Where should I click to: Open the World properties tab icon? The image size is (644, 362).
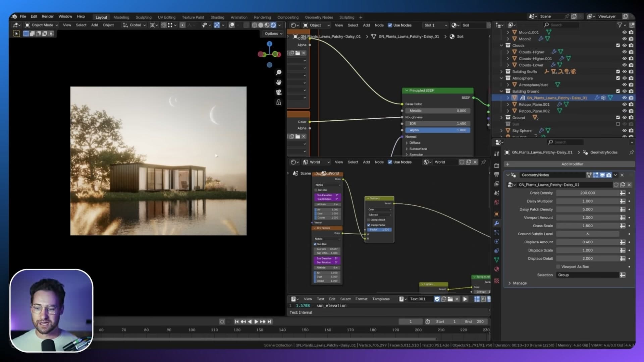(497, 202)
